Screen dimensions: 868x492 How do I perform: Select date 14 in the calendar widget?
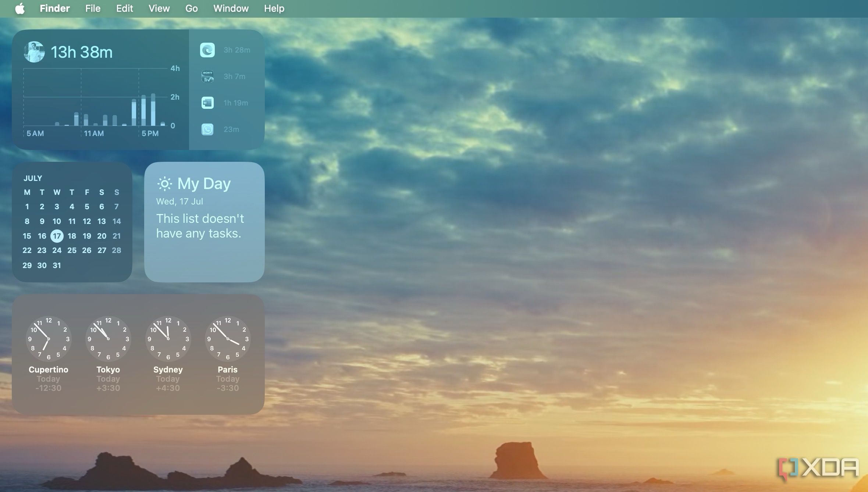coord(117,221)
